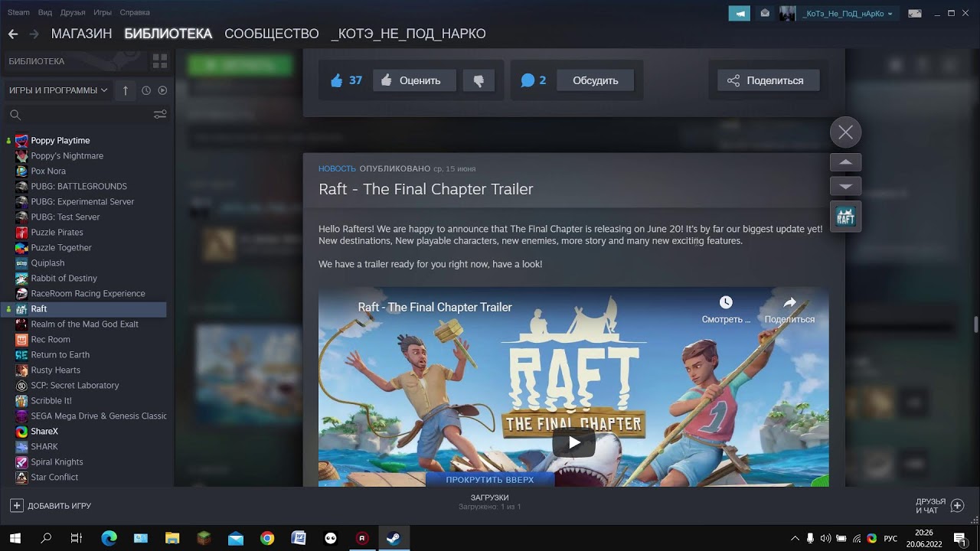The width and height of the screenshot is (980, 551).
Task: Click Big Picture mode icon
Action: [x=915, y=14]
